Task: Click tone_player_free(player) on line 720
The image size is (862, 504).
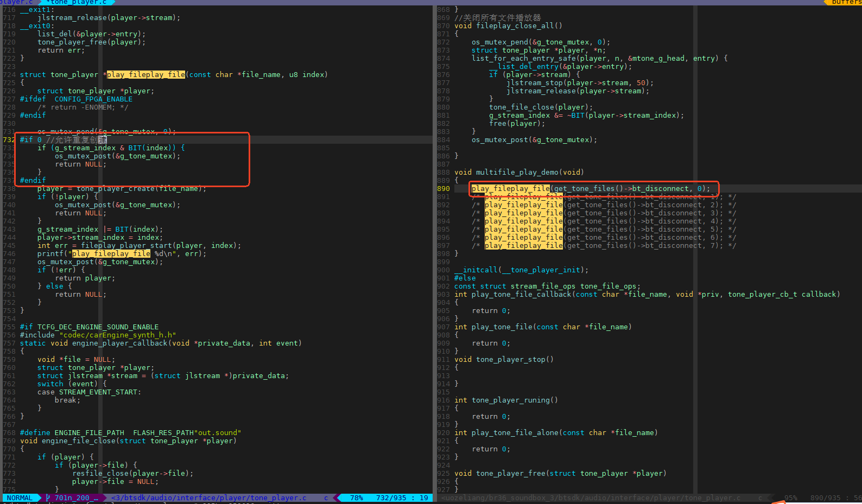Action: [x=90, y=42]
